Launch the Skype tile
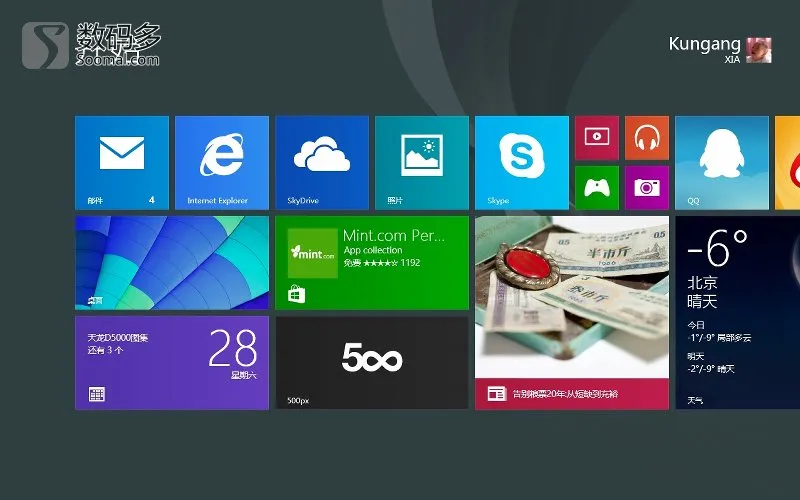This screenshot has width=800, height=500. (521, 163)
